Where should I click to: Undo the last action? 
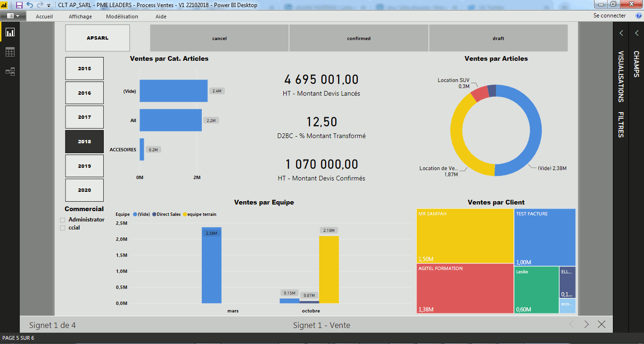click(29, 5)
